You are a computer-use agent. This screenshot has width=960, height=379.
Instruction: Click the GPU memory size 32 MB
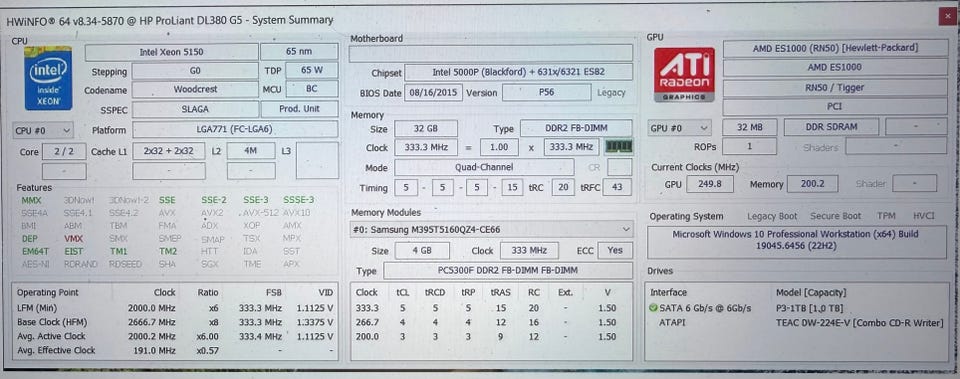click(749, 127)
